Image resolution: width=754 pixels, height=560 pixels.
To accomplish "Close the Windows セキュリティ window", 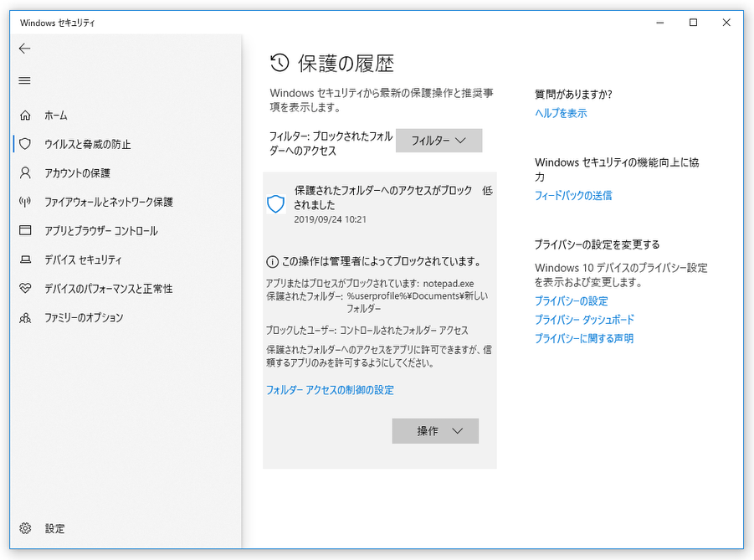I will pos(726,23).
